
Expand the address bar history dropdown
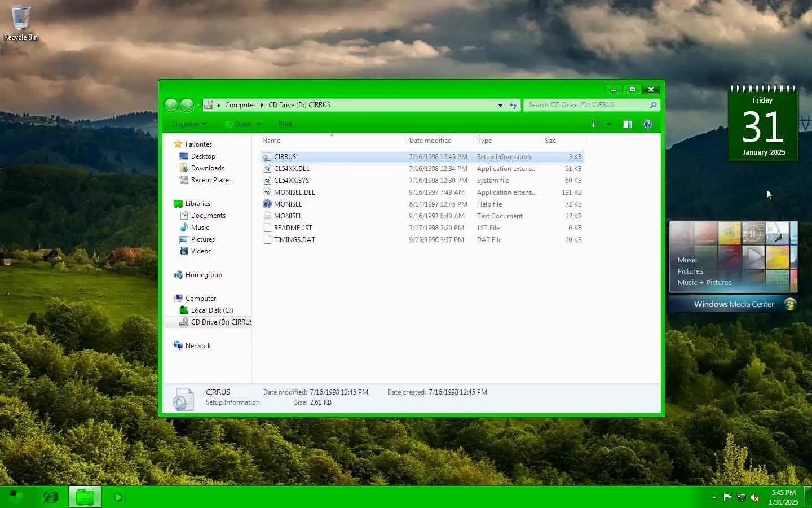[x=500, y=105]
